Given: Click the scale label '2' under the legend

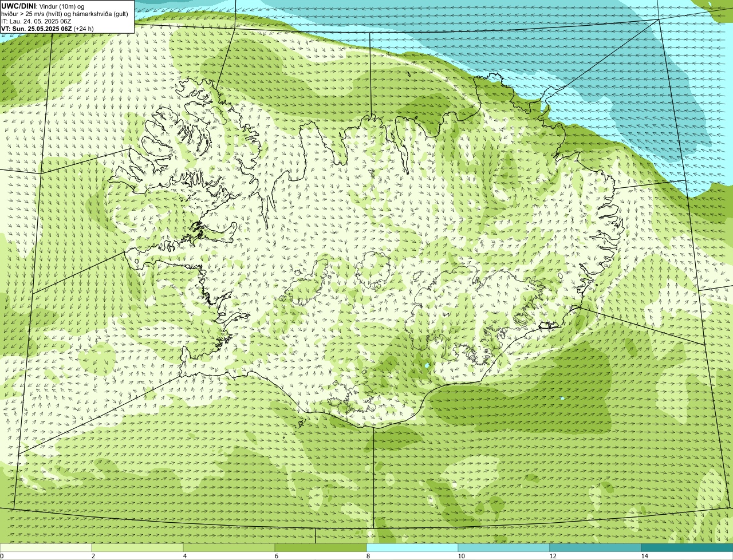Looking at the screenshot, I should 93,556.
